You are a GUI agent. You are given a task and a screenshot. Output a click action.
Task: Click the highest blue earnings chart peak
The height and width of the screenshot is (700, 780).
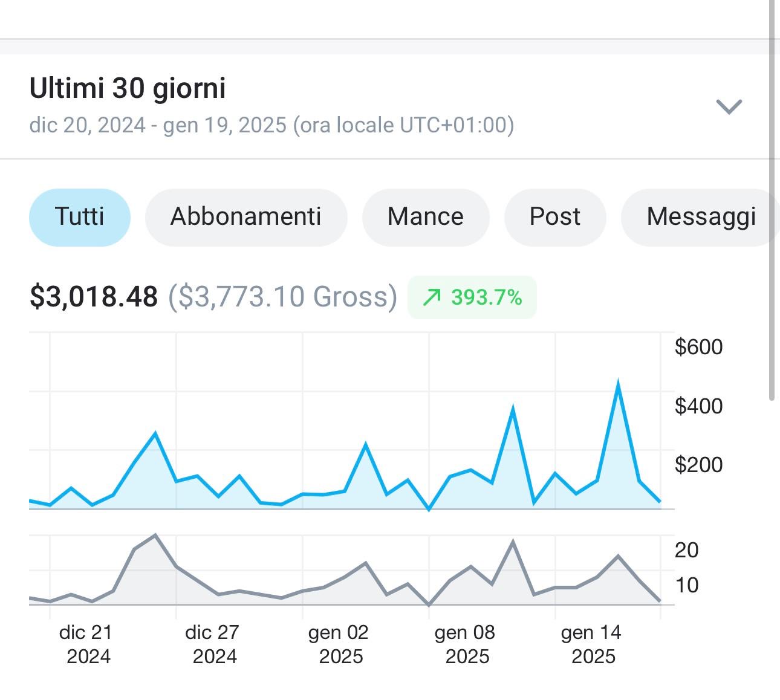point(618,383)
